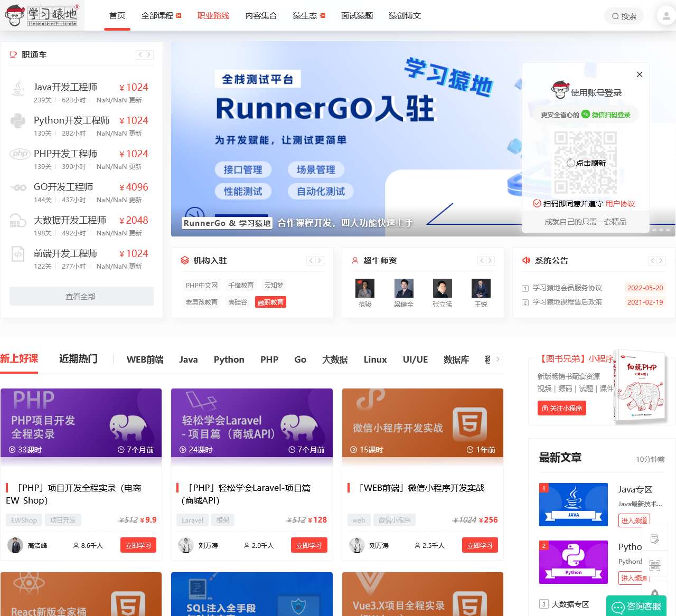
Task: Click the Laravel course tag
Action: pos(192,520)
